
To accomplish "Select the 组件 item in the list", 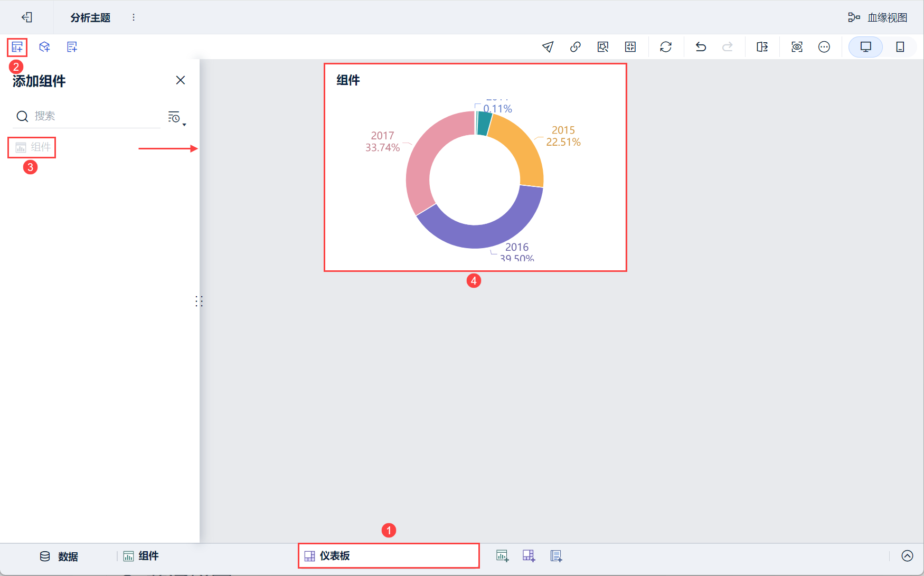I will tap(32, 147).
